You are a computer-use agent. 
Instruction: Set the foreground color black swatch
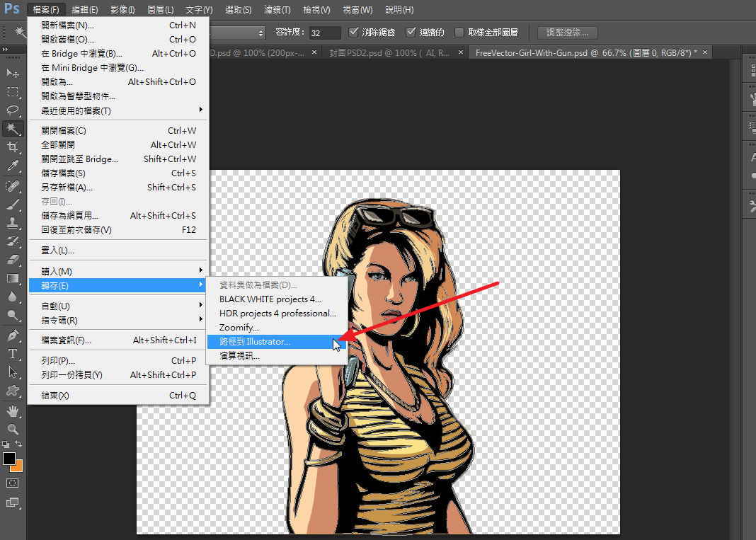(x=8, y=459)
